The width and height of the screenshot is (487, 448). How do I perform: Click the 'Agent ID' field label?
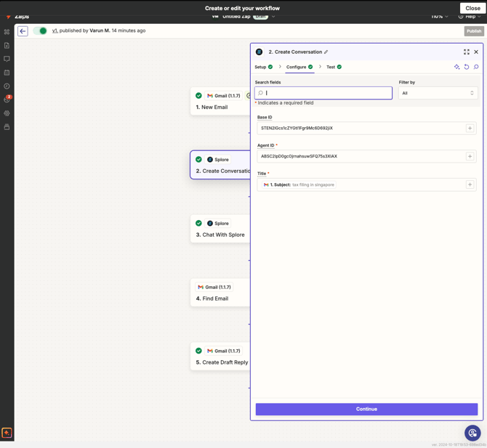click(x=266, y=145)
